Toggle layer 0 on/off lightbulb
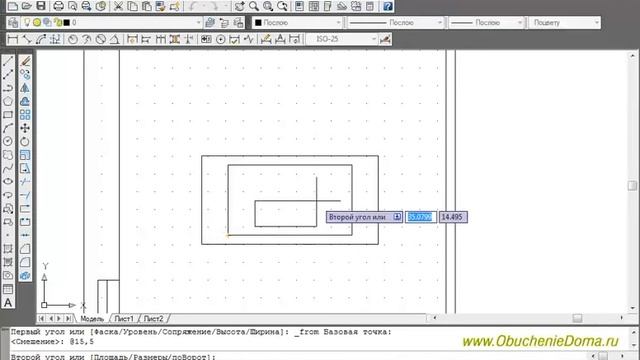Viewport: 640px width, 360px height. 27,22
